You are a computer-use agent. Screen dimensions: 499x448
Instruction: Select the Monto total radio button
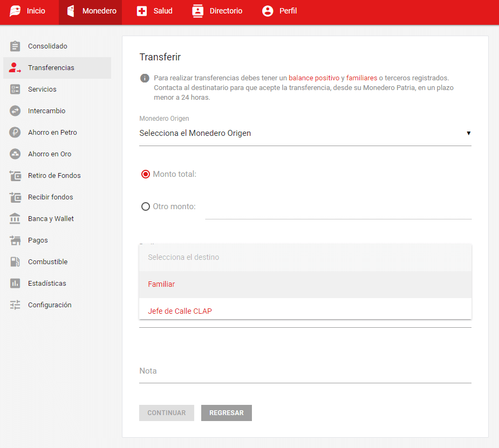click(145, 174)
